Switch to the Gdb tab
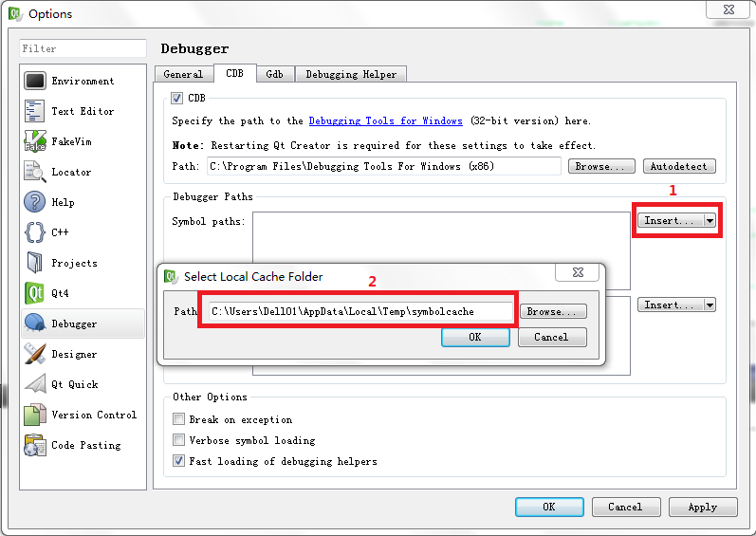 274,74
